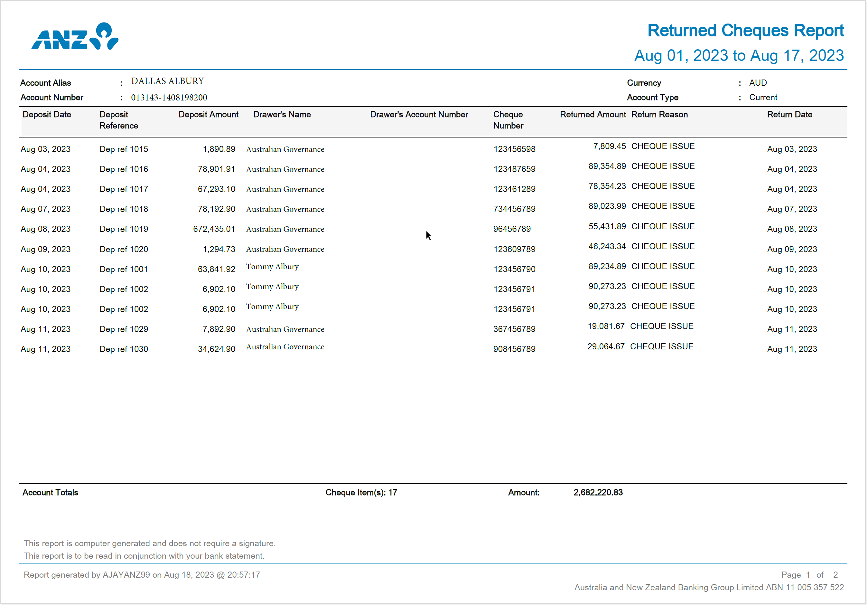This screenshot has width=868, height=606.
Task: Select the Account Totals label
Action: (50, 492)
